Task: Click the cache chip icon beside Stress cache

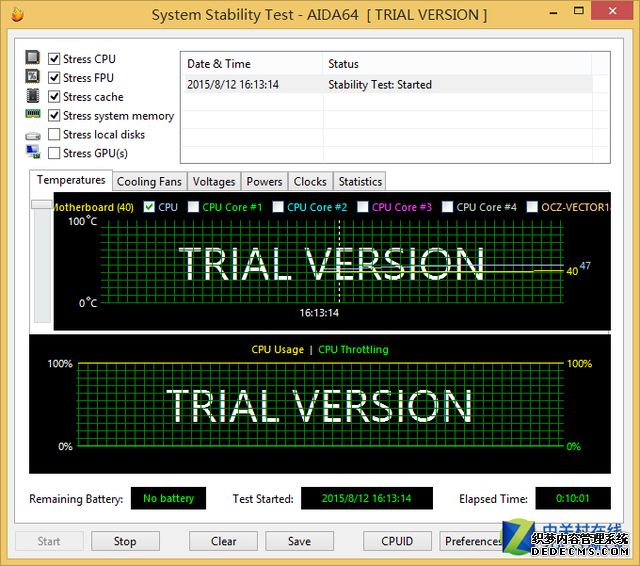Action: tap(33, 95)
